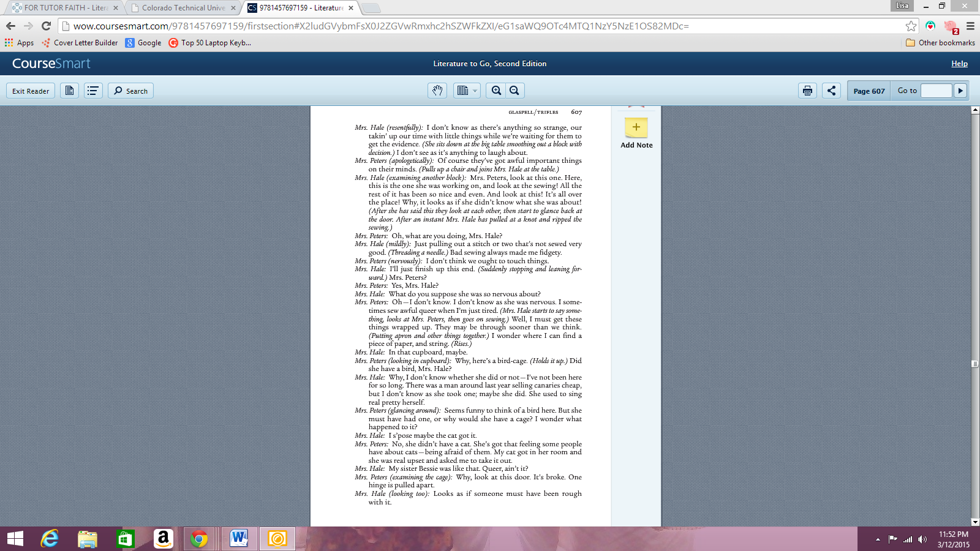Click the vertical scrollbar thumb

975,364
